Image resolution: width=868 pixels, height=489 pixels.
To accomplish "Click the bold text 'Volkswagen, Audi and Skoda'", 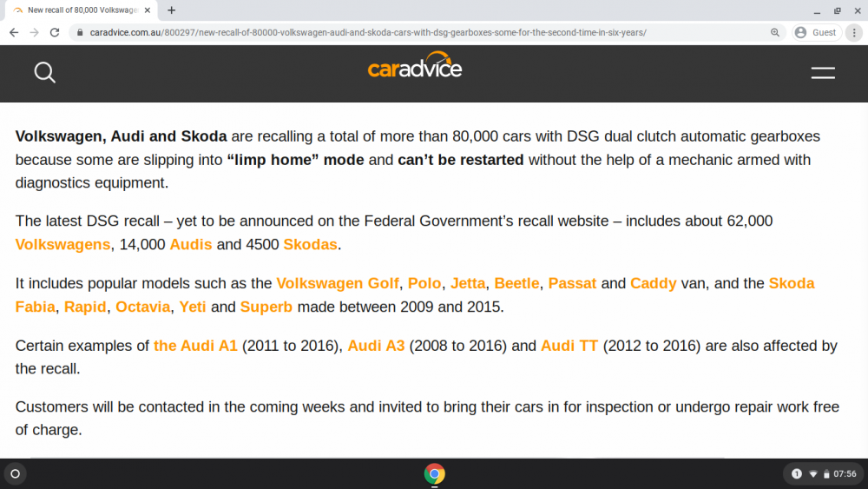I will coord(121,136).
